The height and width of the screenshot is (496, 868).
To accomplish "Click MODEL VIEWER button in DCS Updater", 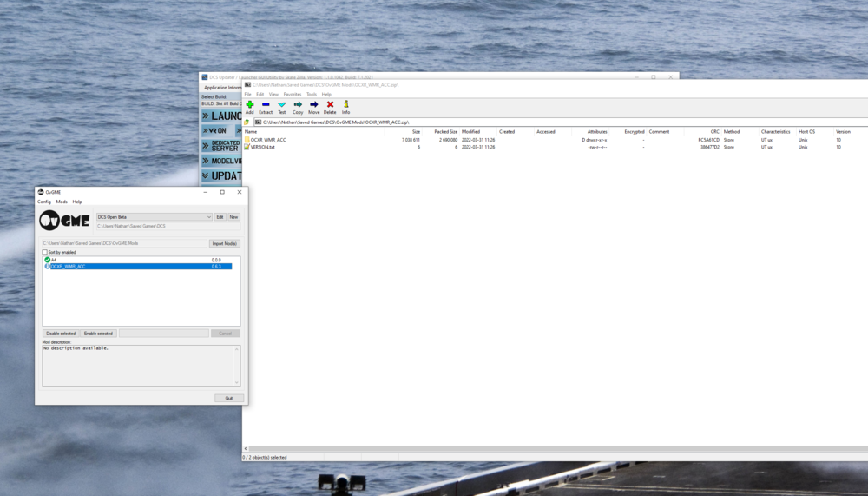I will 221,161.
